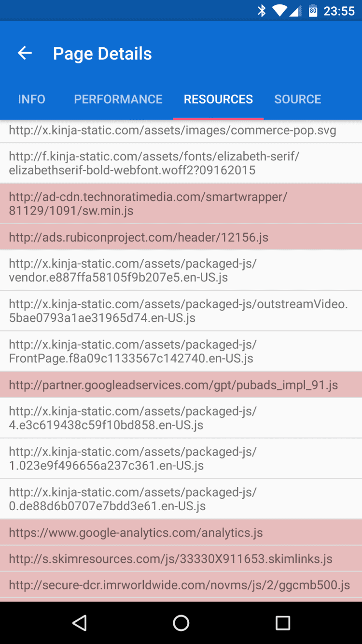
Task: Tap the back arrow icon
Action: click(25, 54)
